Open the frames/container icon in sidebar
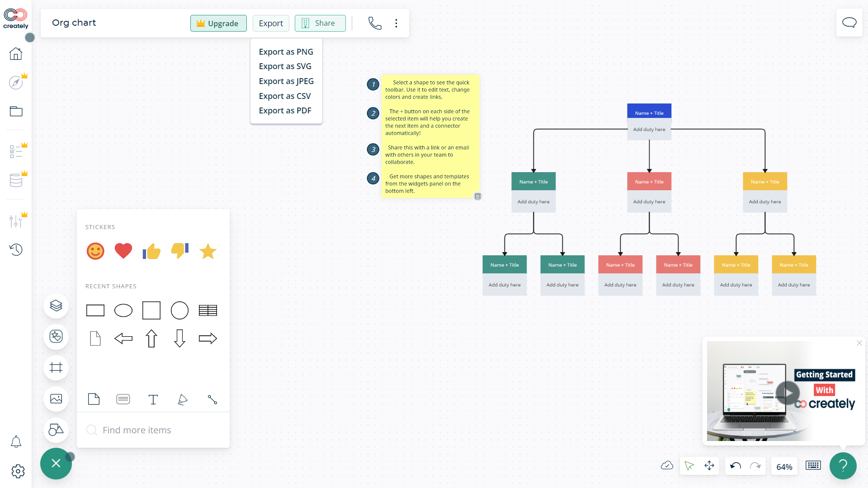Image resolution: width=868 pixels, height=488 pixels. pyautogui.click(x=56, y=368)
